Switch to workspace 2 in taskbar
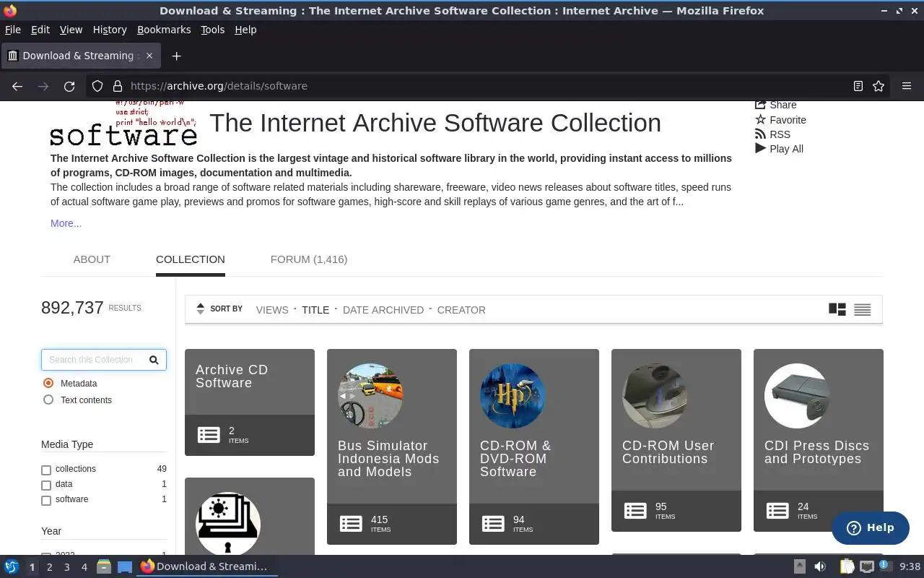924x578 pixels. tap(49, 567)
